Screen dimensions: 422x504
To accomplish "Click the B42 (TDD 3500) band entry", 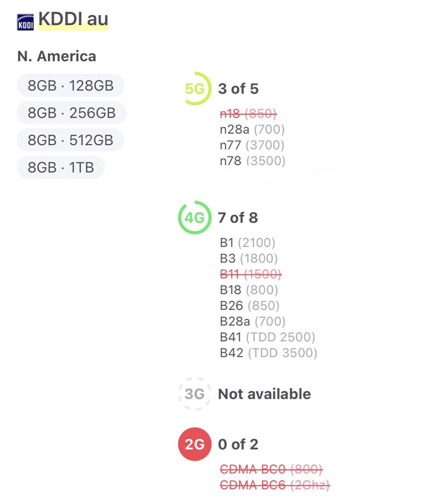I will 268,353.
